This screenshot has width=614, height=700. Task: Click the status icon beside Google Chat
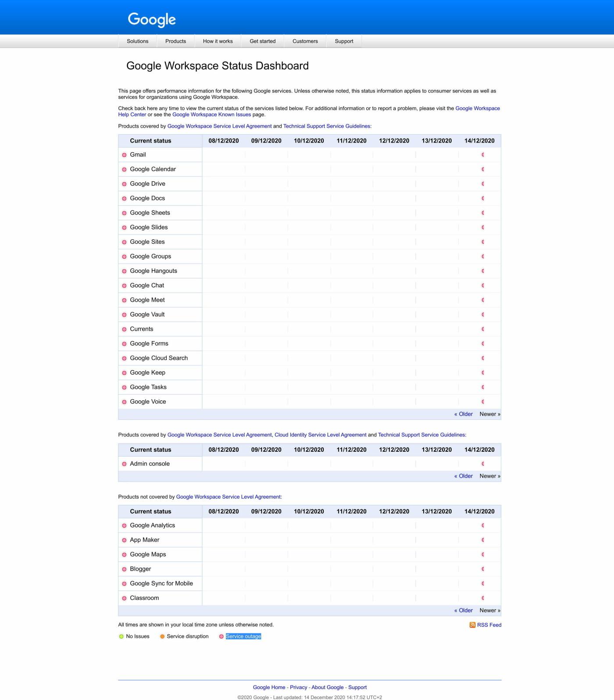click(x=124, y=286)
